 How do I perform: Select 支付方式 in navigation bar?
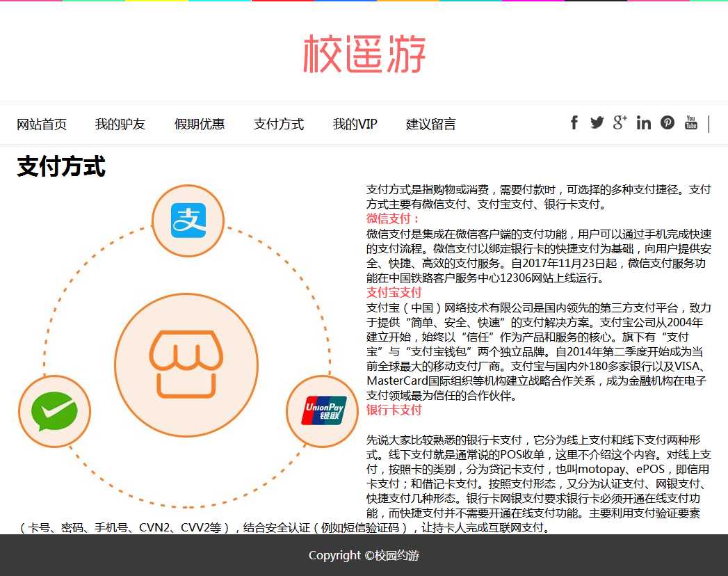[x=279, y=125]
